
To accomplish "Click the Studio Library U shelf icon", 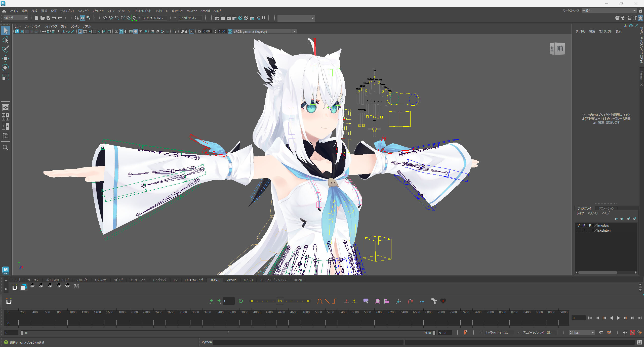I will click(15, 287).
